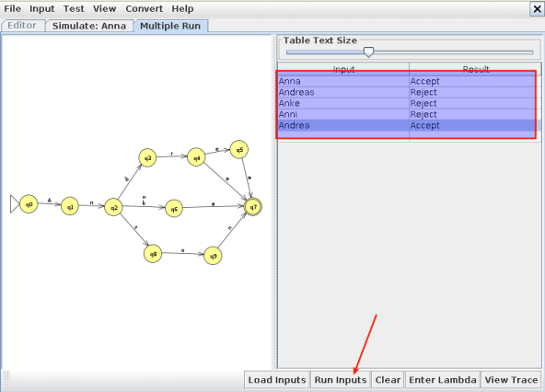Click state q0 in the automaton
The image size is (545, 392).
coord(29,204)
